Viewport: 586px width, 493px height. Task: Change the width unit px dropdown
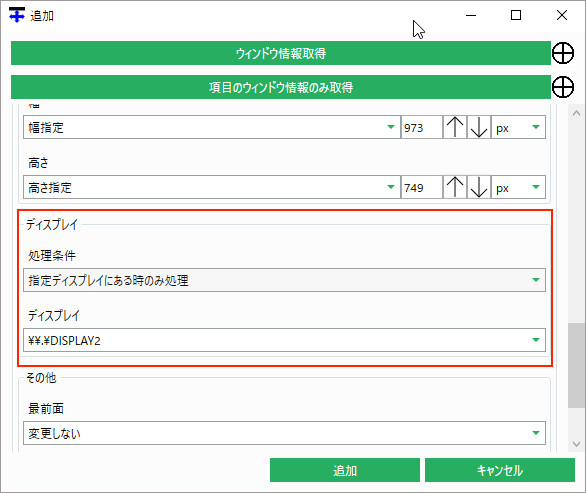(518, 127)
